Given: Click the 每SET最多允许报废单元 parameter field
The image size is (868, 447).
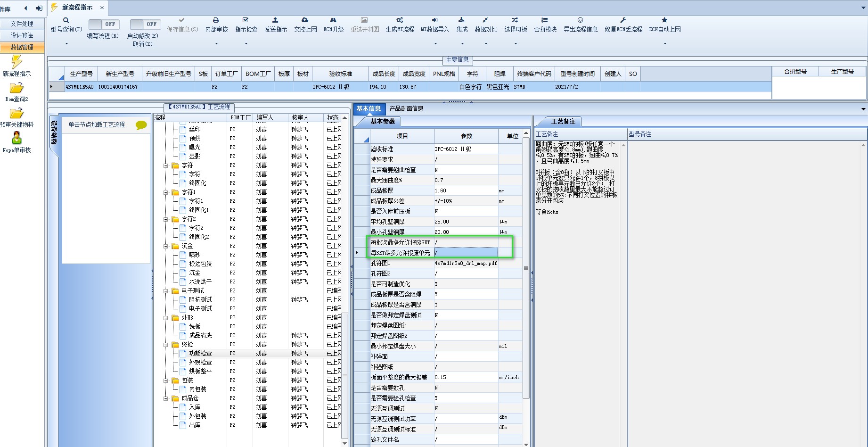Looking at the screenshot, I should point(466,253).
